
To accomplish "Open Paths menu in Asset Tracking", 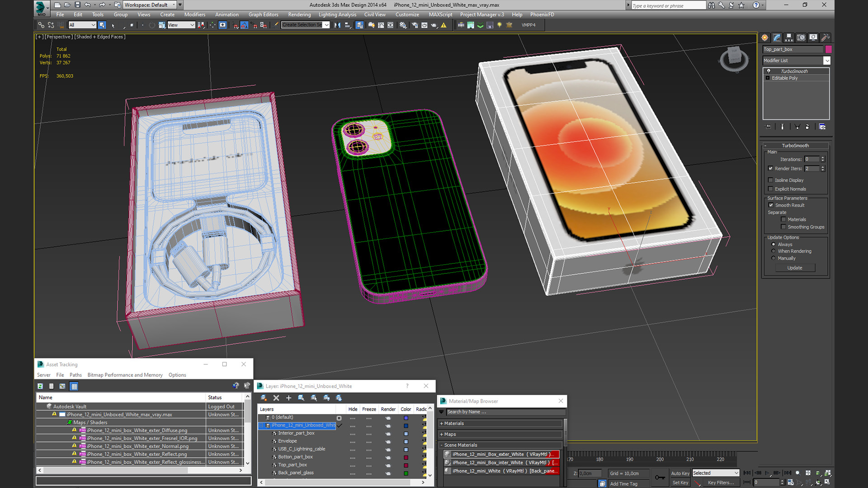I will [x=75, y=375].
